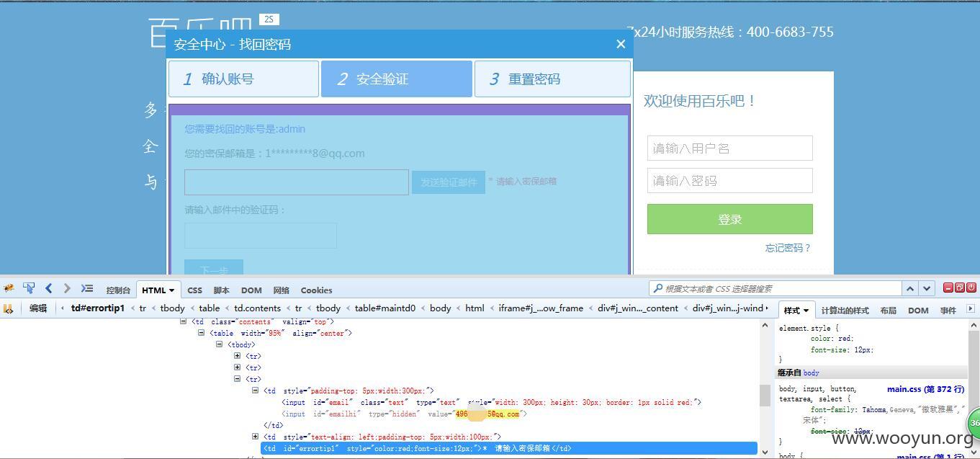Open the 布局 layout side tab
The width and height of the screenshot is (980, 459).
[x=888, y=311]
